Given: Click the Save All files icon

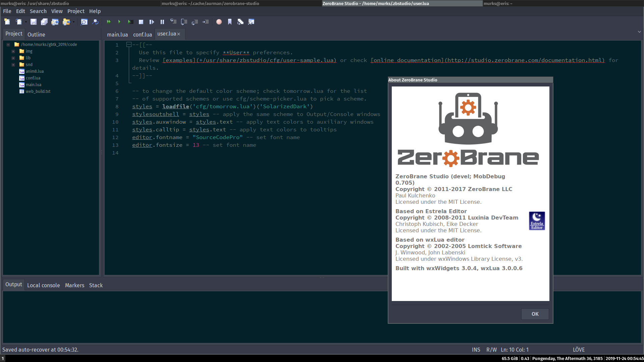Looking at the screenshot, I should pos(44,22).
